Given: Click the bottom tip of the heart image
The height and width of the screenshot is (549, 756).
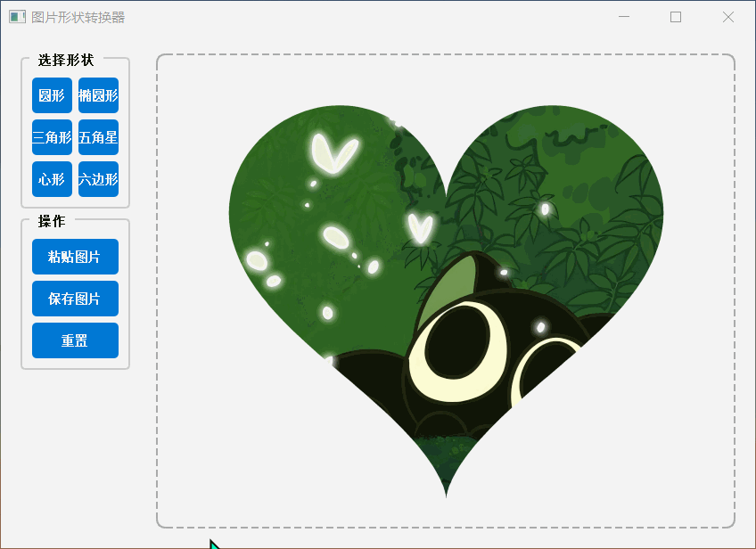Looking at the screenshot, I should click(x=446, y=490).
